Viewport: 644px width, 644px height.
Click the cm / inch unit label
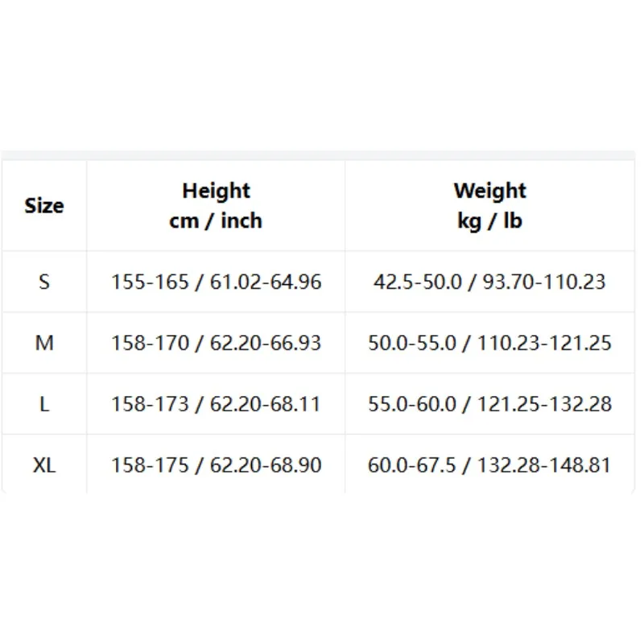[x=216, y=221]
